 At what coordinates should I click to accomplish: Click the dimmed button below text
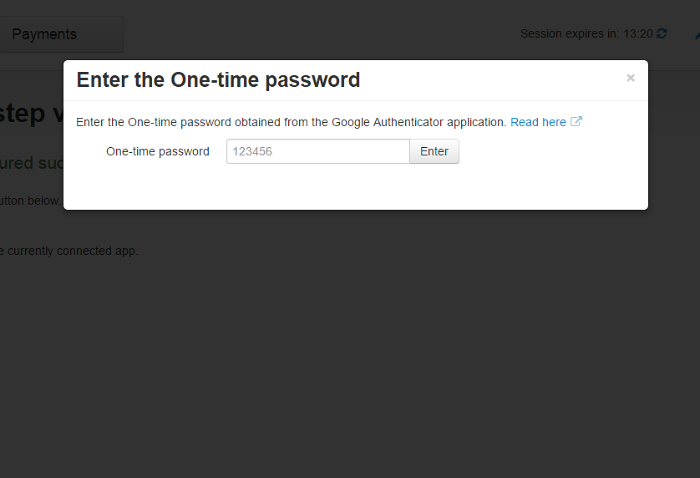pyautogui.click(x=30, y=201)
